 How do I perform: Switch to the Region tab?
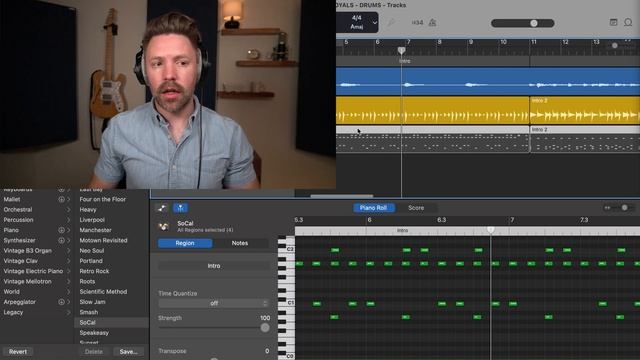(185, 243)
